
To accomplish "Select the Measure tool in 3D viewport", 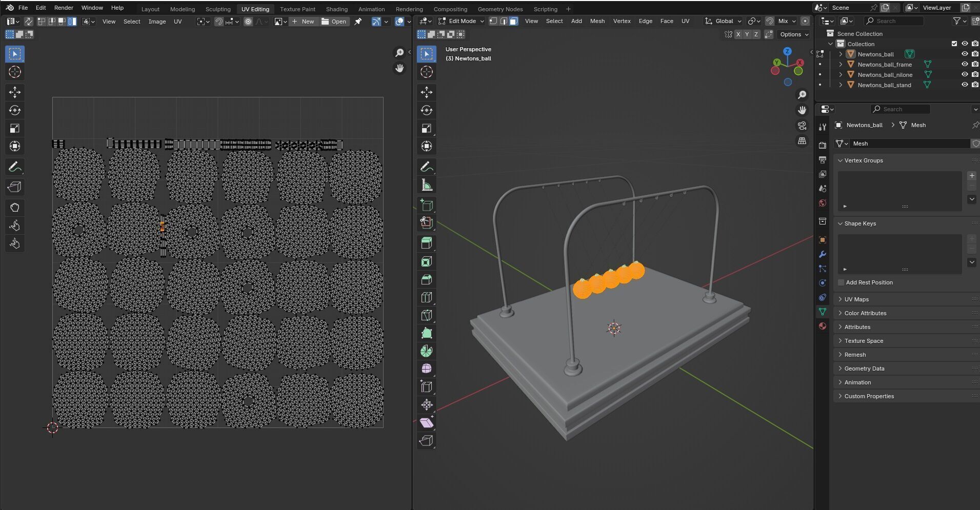I will point(427,185).
